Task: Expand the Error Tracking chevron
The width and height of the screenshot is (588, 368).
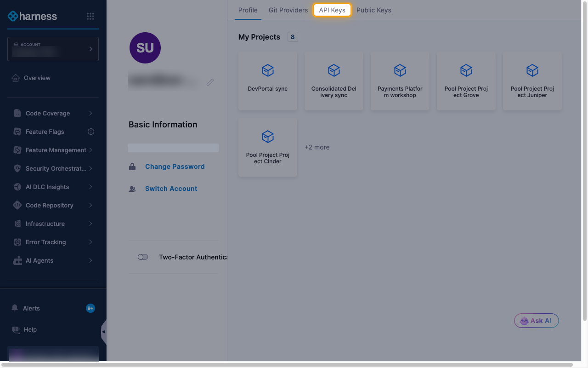Action: click(90, 242)
